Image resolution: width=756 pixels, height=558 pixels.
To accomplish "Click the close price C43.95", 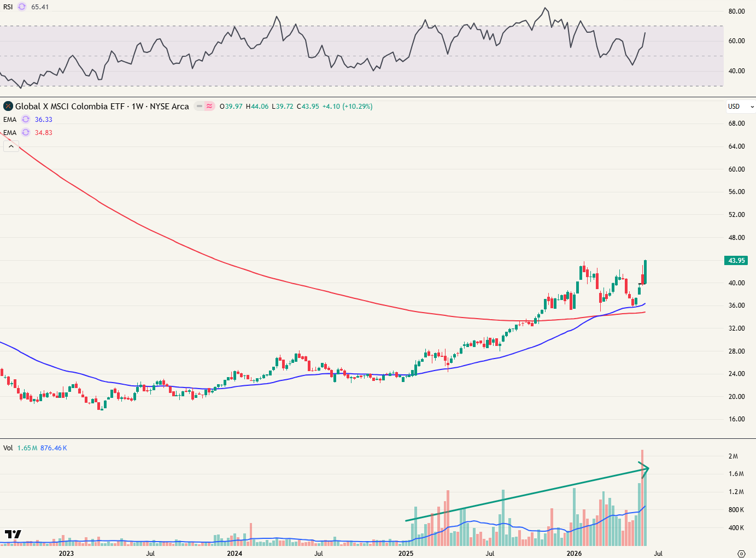I will point(308,107).
